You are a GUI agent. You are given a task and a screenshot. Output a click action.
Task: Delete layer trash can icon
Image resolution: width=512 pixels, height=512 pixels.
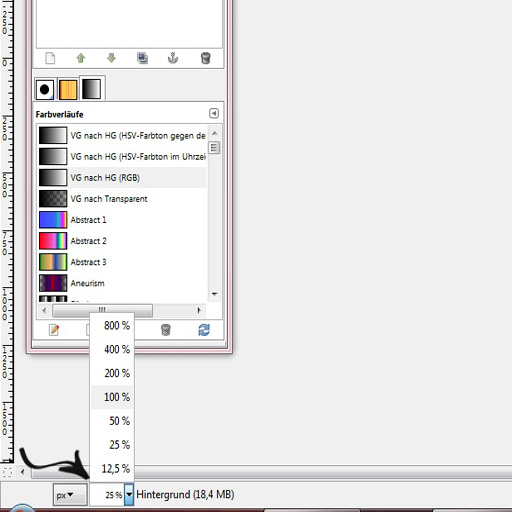click(x=206, y=58)
